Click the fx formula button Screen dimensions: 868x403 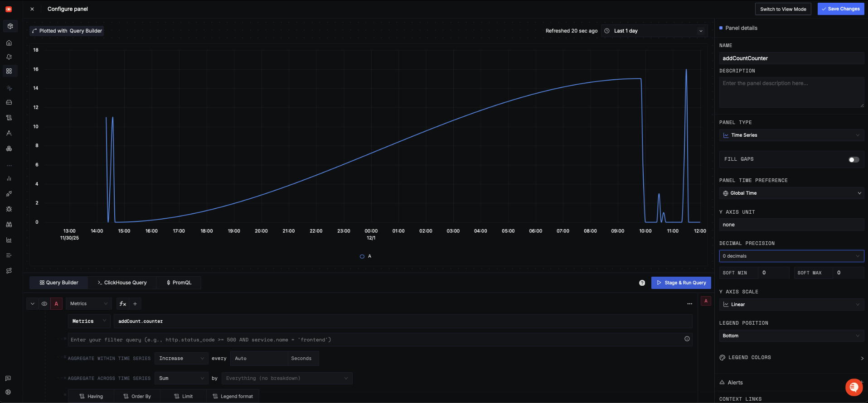[x=123, y=304]
